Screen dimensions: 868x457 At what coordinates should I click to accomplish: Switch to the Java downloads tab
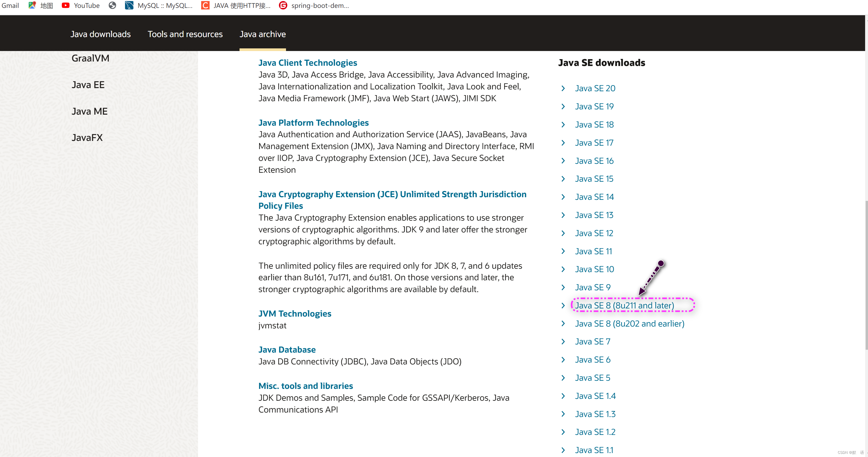(x=100, y=34)
